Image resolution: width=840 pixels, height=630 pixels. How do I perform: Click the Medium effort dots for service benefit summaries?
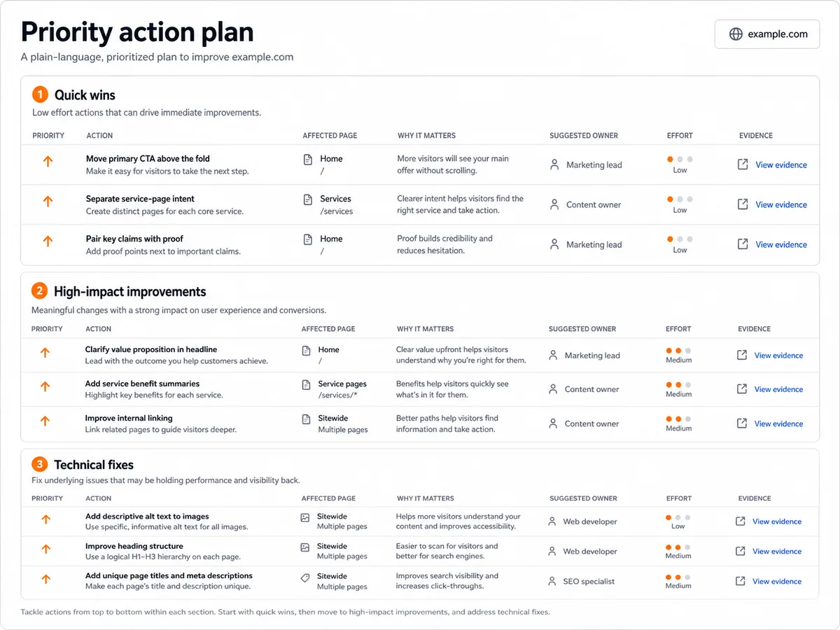point(678,385)
